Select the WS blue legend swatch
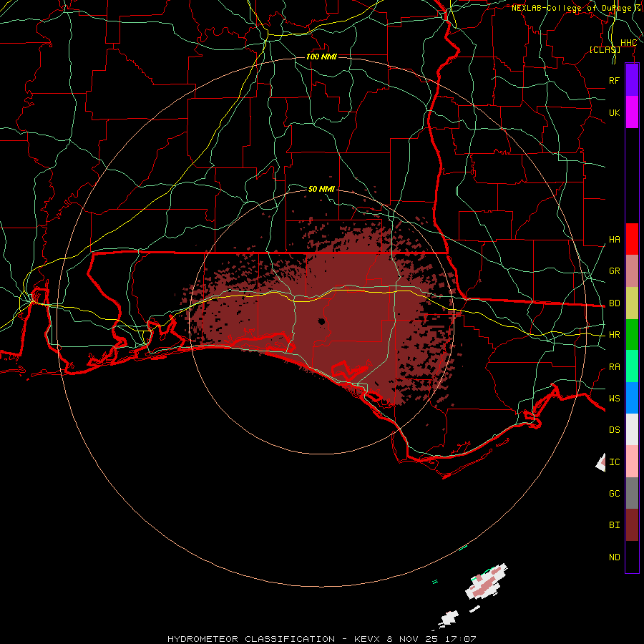 coord(632,398)
